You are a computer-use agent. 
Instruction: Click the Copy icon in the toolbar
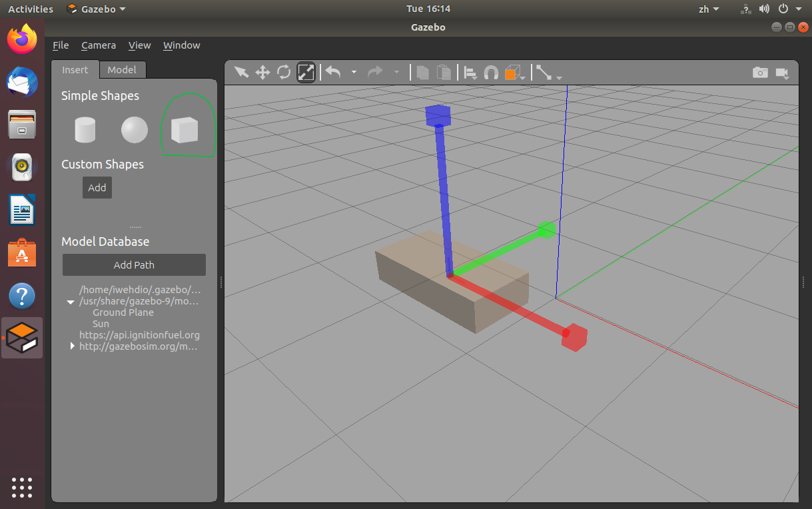pos(422,72)
